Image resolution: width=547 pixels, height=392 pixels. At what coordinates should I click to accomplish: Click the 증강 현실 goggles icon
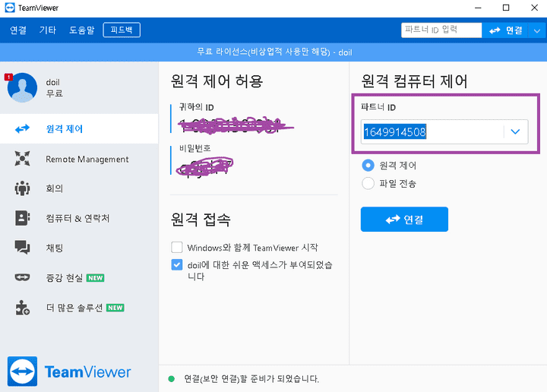click(x=22, y=277)
